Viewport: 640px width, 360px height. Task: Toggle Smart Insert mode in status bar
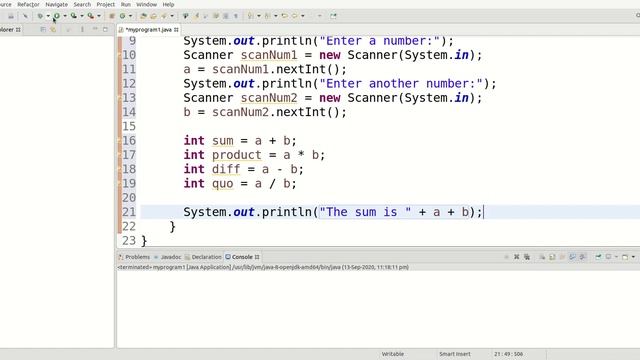(x=455, y=354)
